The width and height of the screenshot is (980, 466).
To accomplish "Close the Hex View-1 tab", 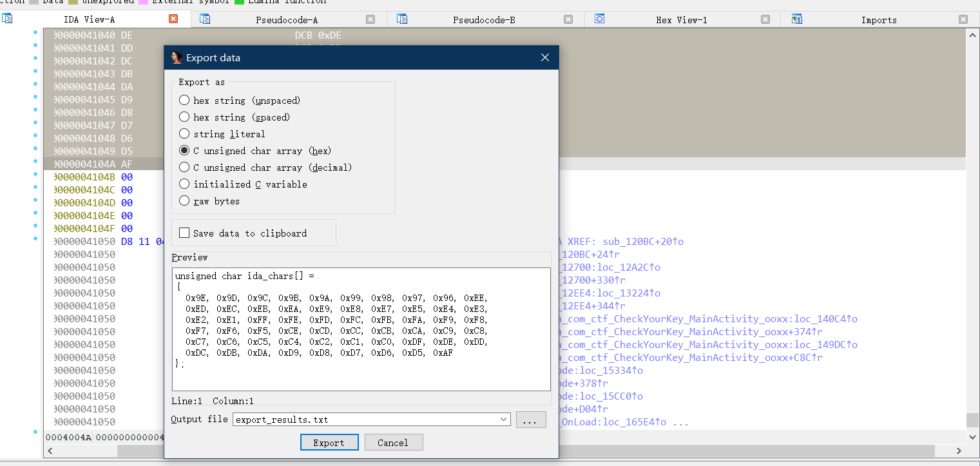I will [x=765, y=19].
